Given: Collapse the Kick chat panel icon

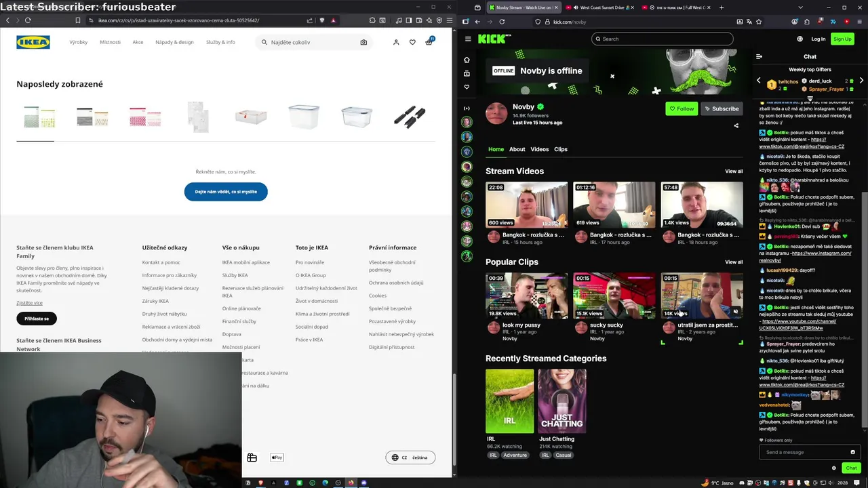Looking at the screenshot, I should tap(759, 57).
